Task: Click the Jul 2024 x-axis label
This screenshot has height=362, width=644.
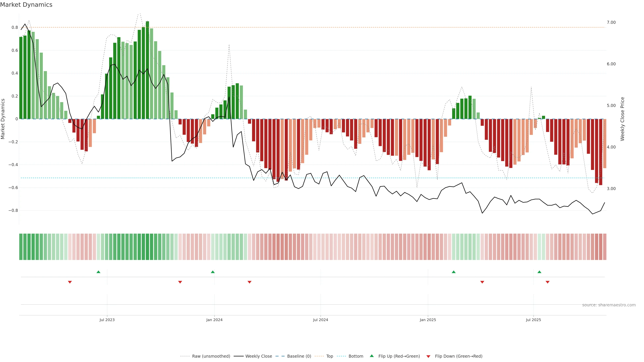Action: [x=320, y=320]
